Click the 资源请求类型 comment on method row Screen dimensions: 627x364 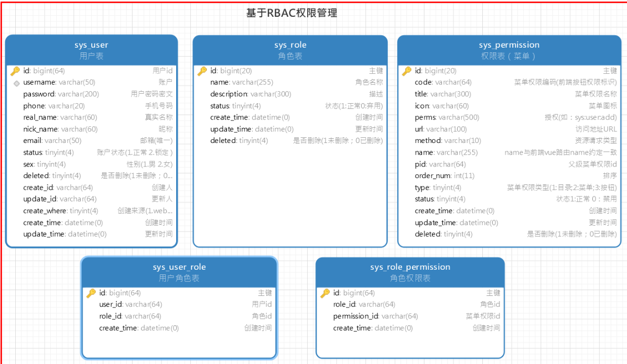[x=596, y=141]
